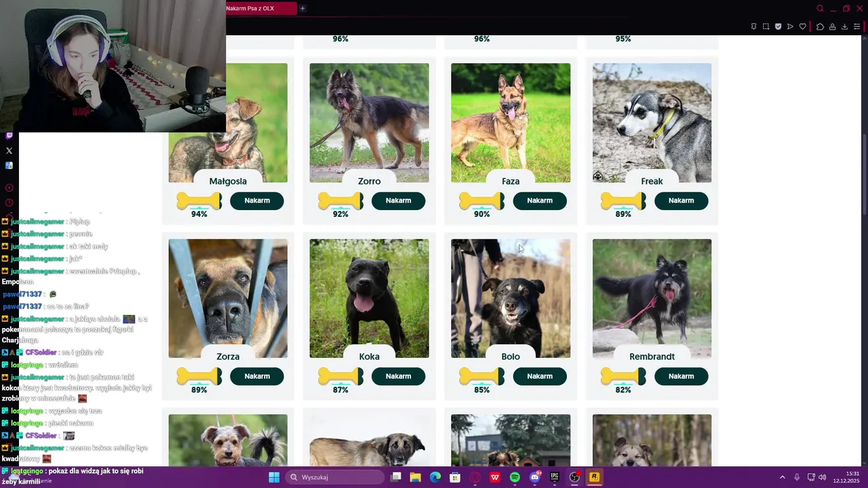Click Nakarm button for Faza
The width and height of the screenshot is (868, 488).
[540, 201]
